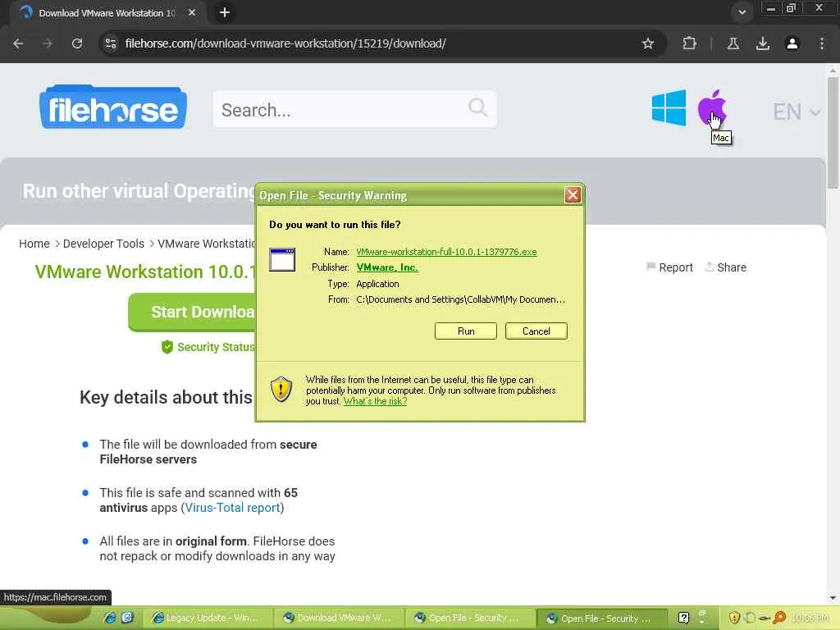The width and height of the screenshot is (840, 630).
Task: Click the Start Download button
Action: coord(192,312)
